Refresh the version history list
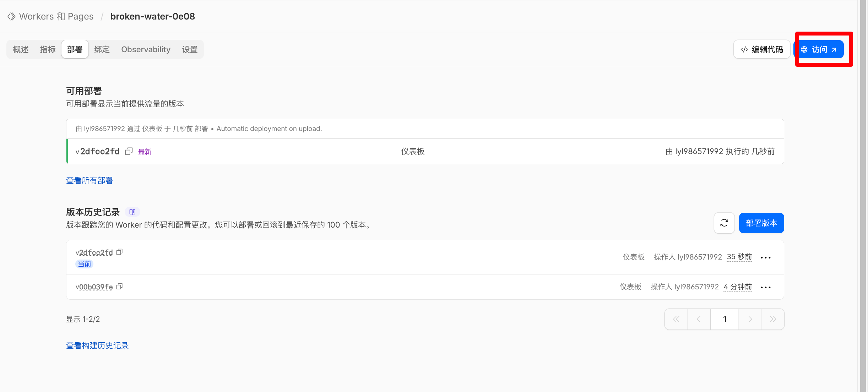 tap(724, 223)
